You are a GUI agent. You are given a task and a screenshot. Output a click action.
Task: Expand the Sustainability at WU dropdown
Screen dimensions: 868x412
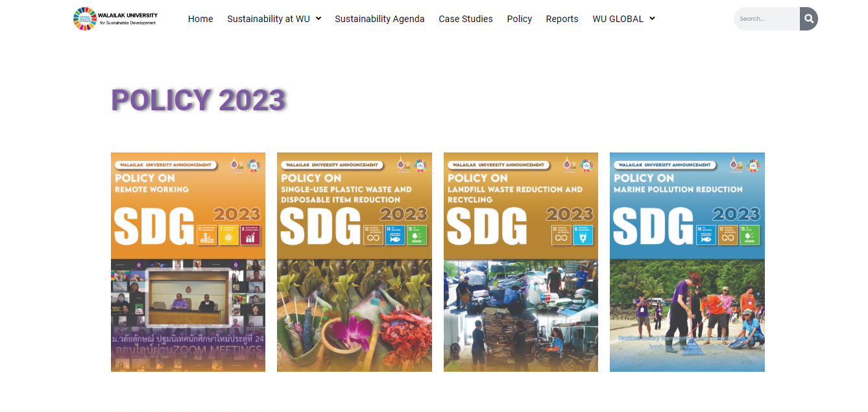(274, 19)
